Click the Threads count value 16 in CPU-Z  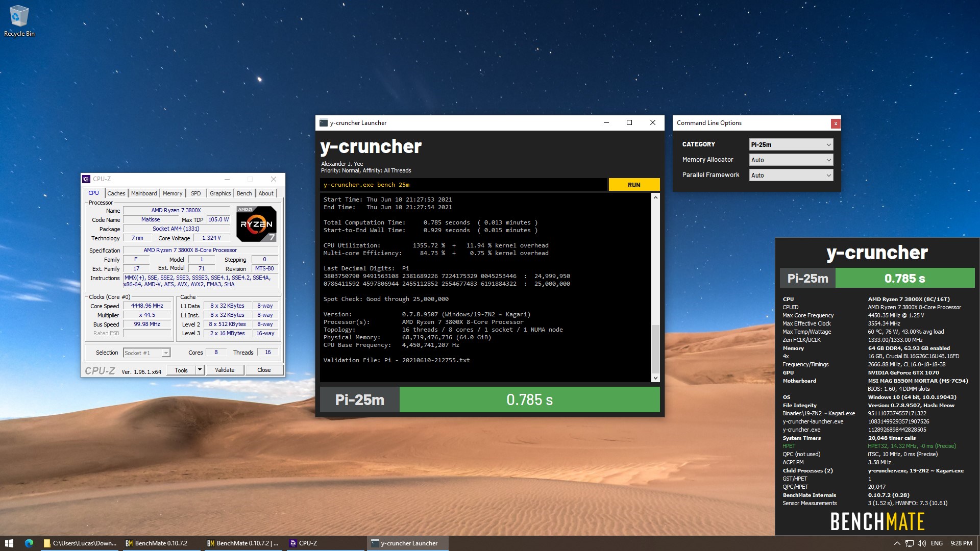tap(267, 353)
